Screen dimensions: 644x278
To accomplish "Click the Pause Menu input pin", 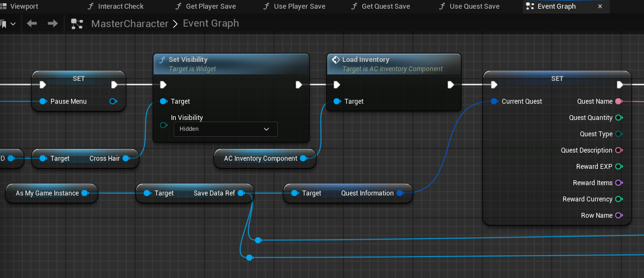I will pos(43,101).
